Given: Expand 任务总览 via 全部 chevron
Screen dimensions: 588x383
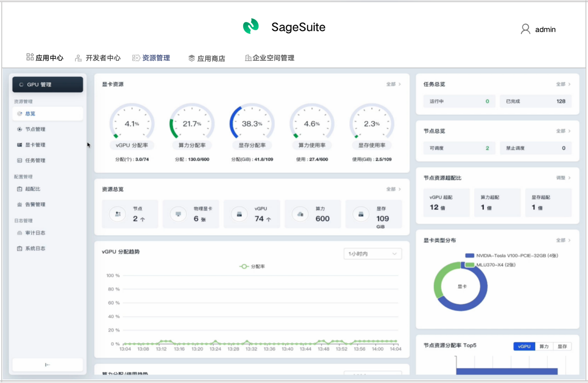Looking at the screenshot, I should tap(564, 84).
